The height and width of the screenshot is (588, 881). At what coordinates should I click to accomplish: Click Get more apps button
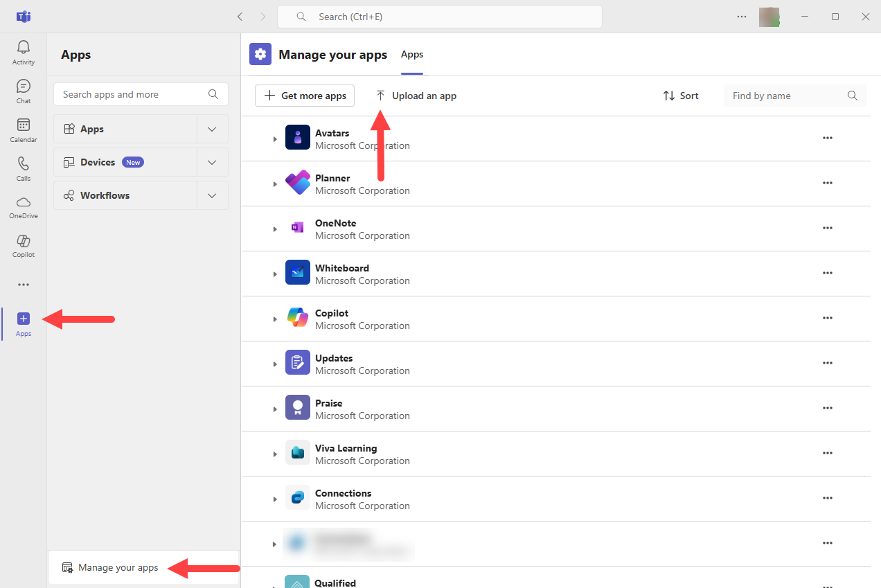pos(305,96)
